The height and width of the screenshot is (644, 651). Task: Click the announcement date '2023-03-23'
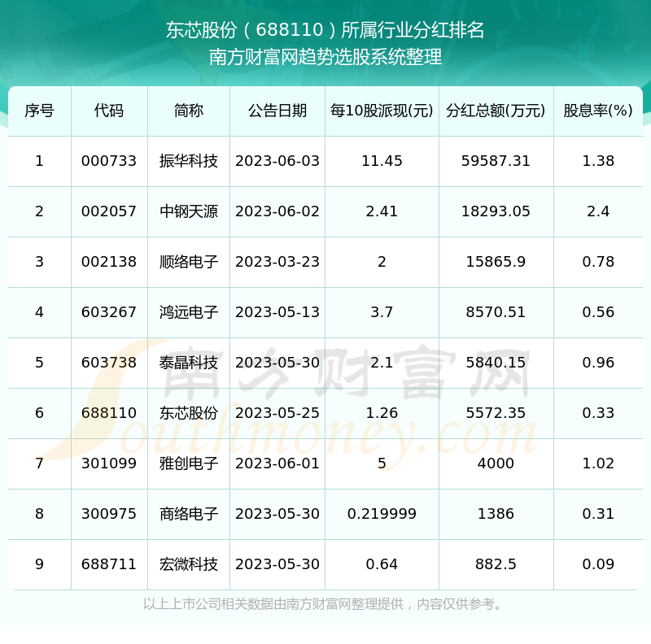[277, 262]
